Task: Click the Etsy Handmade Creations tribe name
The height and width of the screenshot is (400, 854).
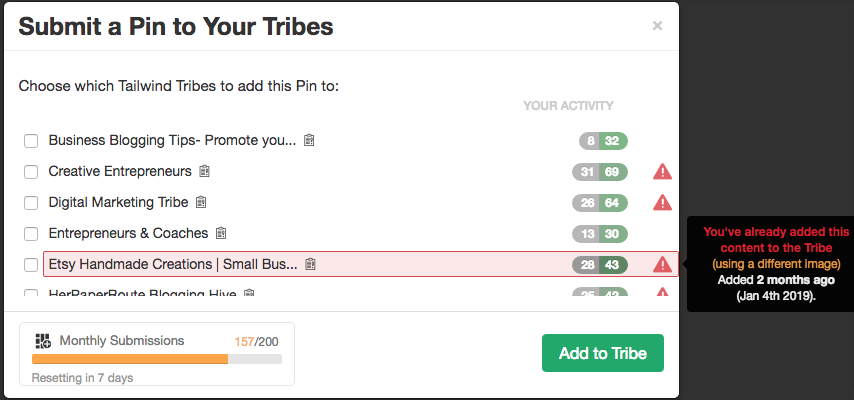Action: pos(173,264)
